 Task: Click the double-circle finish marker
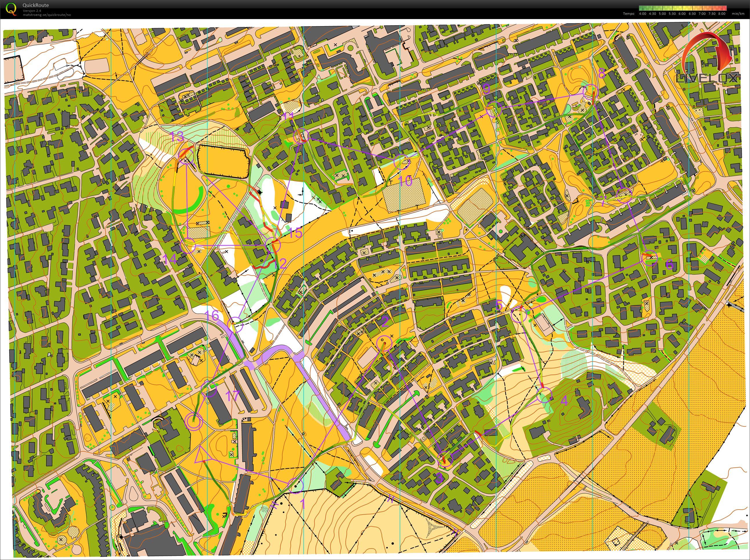(194, 421)
